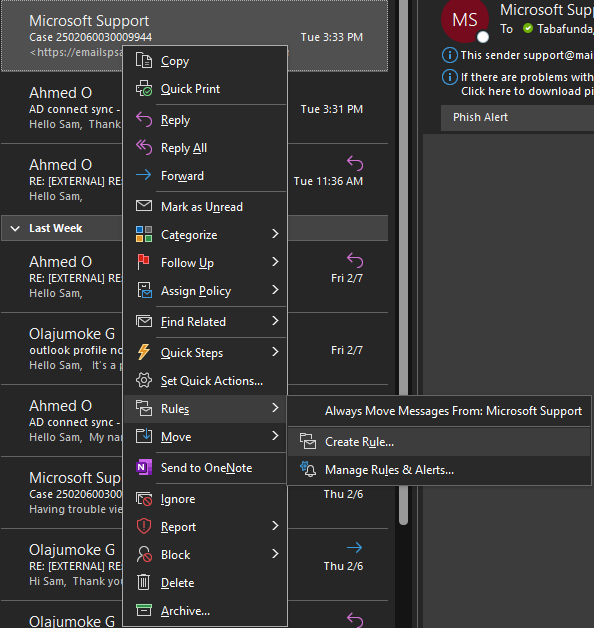
Task: Click the download pictures info message
Action: pos(519,84)
